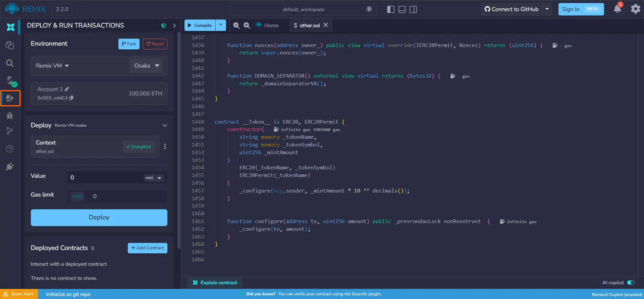644x299 pixels.
Task: Click the Compile button
Action: click(200, 25)
